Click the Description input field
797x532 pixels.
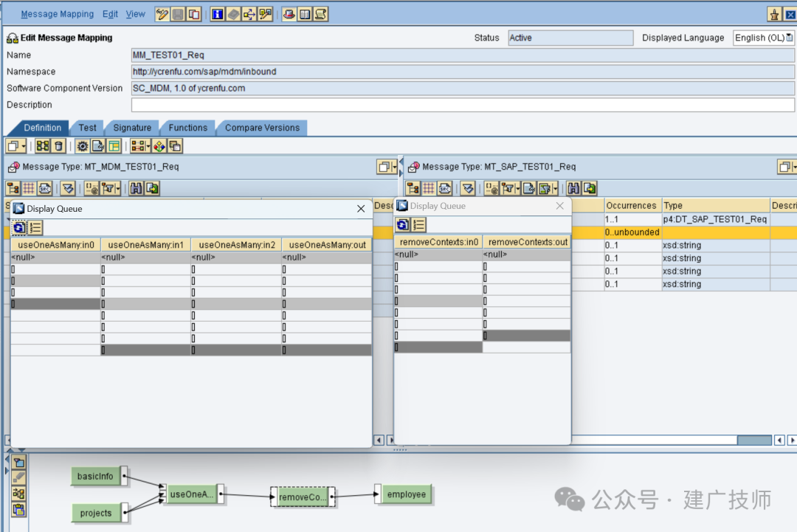[x=463, y=105]
